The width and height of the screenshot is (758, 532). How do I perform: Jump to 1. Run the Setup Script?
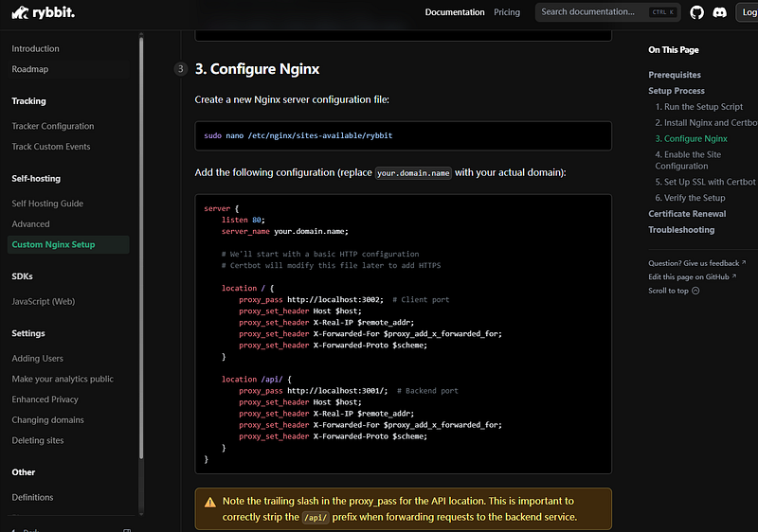click(698, 107)
